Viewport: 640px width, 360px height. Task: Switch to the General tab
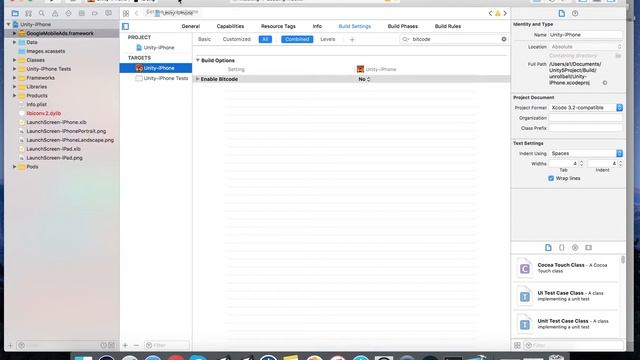(x=191, y=26)
